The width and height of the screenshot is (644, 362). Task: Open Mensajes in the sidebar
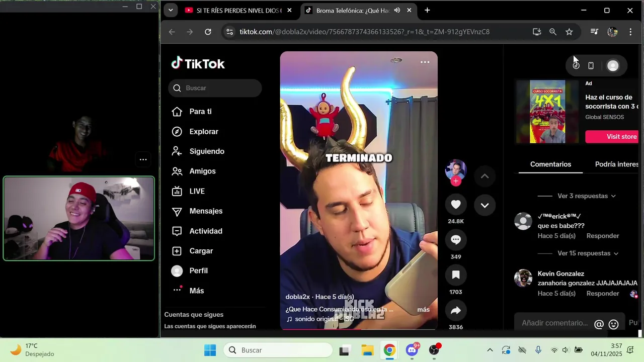pyautogui.click(x=197, y=211)
